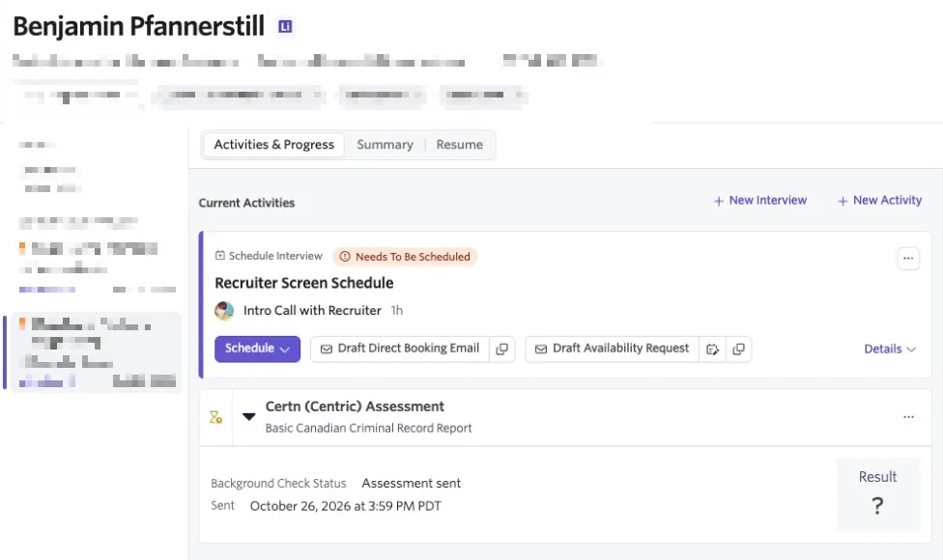
Task: Click the calendar-edit icon beside Draft Availability Request
Action: tap(713, 350)
